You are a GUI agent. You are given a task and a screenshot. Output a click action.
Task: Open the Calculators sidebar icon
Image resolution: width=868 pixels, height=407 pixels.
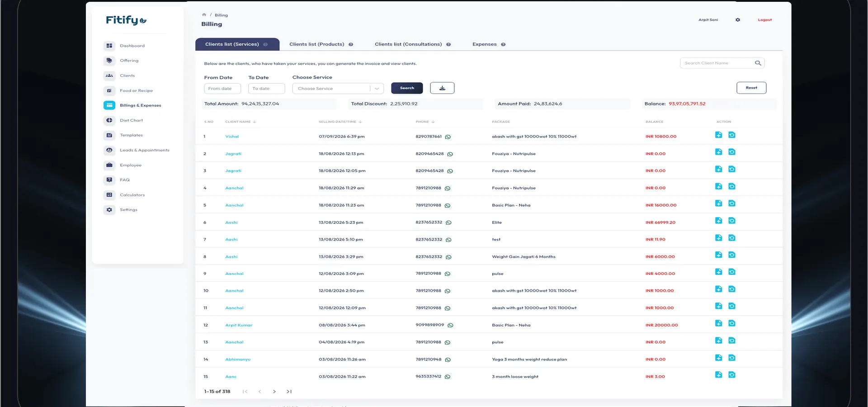point(109,195)
